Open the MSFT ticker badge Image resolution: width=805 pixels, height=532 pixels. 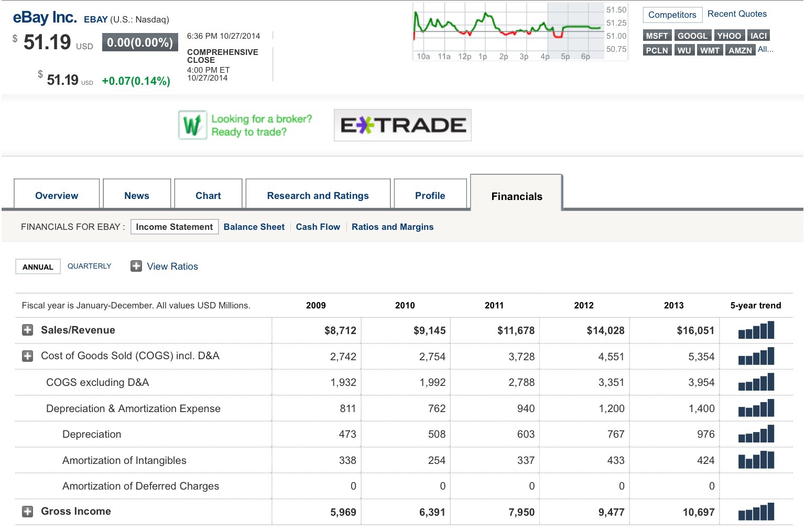(657, 36)
